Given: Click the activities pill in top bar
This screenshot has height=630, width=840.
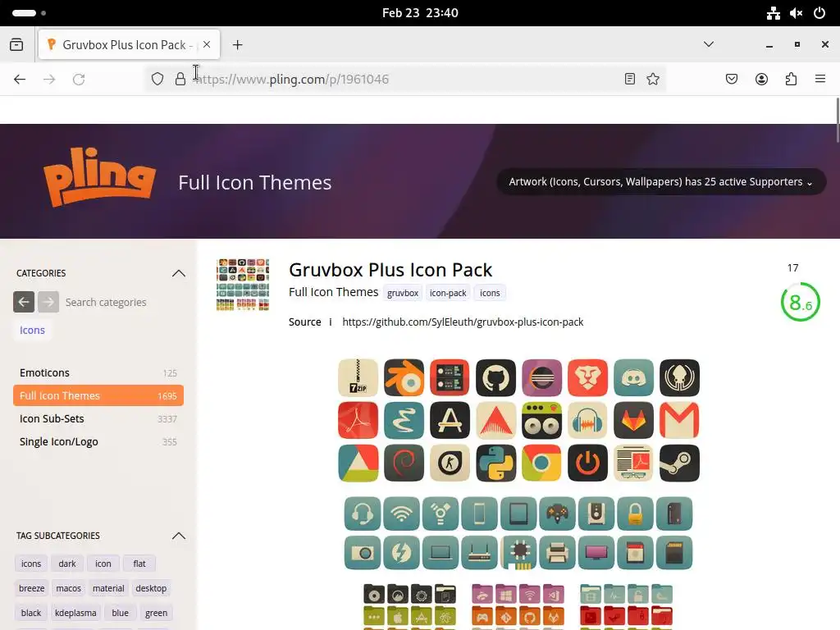Looking at the screenshot, I should pyautogui.click(x=24, y=13).
